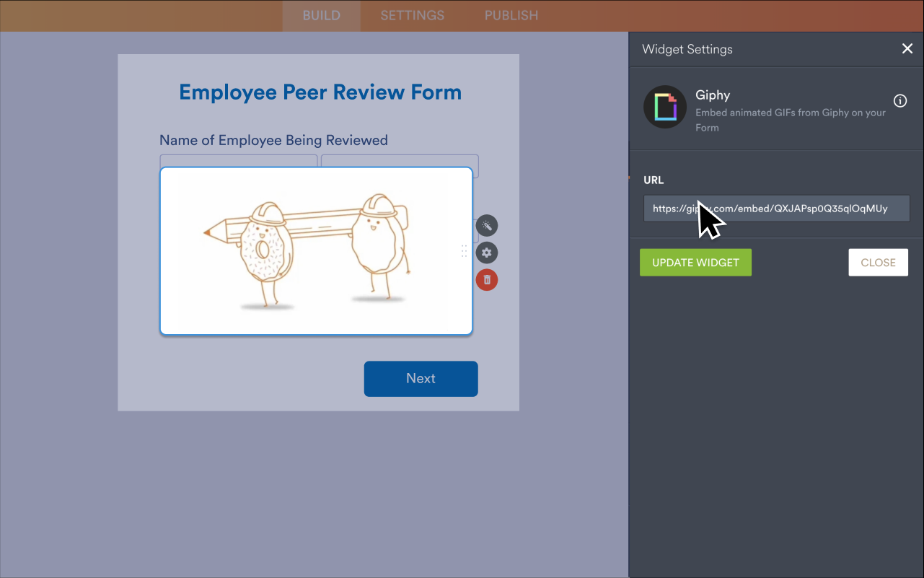Select the donut GIF preview on the form
The width and height of the screenshot is (924, 578).
(x=316, y=251)
